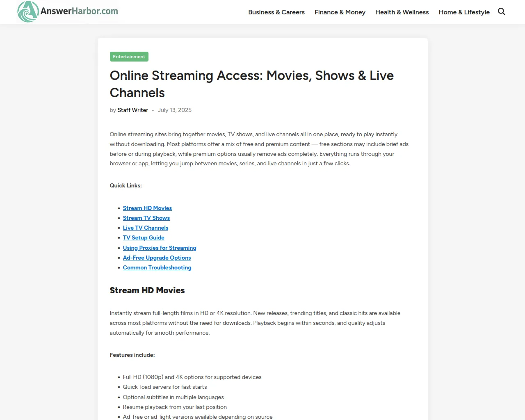Click the Features include label
Image resolution: width=525 pixels, height=420 pixels.
[x=132, y=355]
